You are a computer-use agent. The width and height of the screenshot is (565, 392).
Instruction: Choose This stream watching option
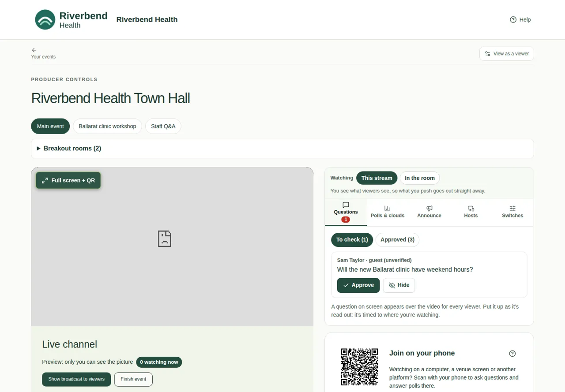point(377,178)
